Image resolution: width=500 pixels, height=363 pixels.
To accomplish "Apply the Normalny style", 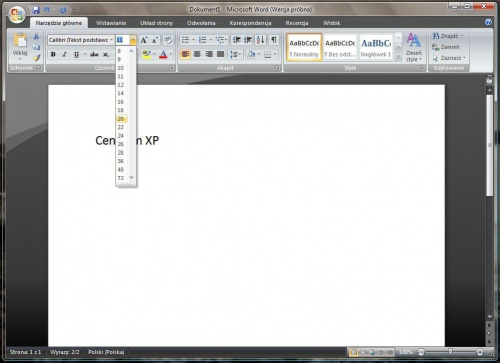I will coord(304,47).
